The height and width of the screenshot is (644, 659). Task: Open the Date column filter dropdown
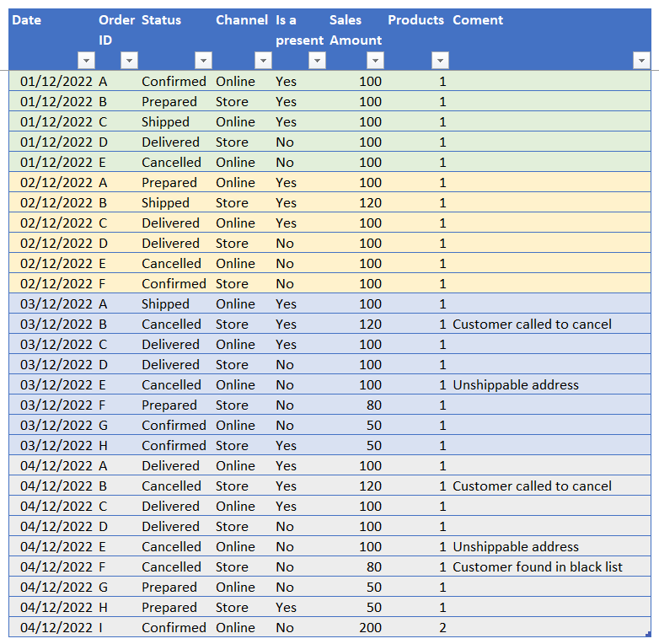86,60
